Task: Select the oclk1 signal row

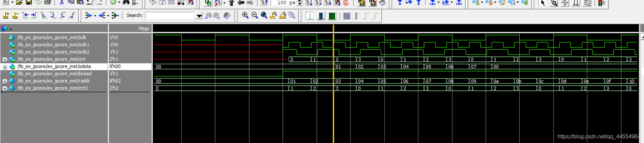Action: click(x=54, y=45)
